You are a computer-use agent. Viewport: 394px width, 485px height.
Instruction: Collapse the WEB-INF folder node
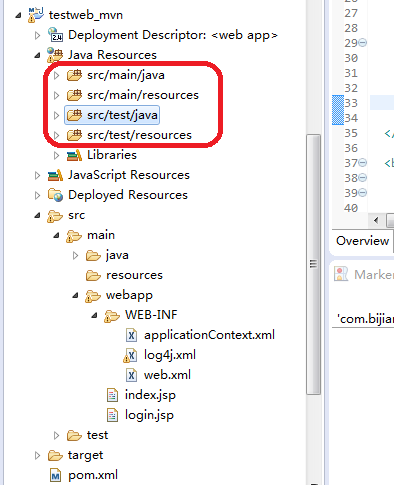pyautogui.click(x=95, y=316)
